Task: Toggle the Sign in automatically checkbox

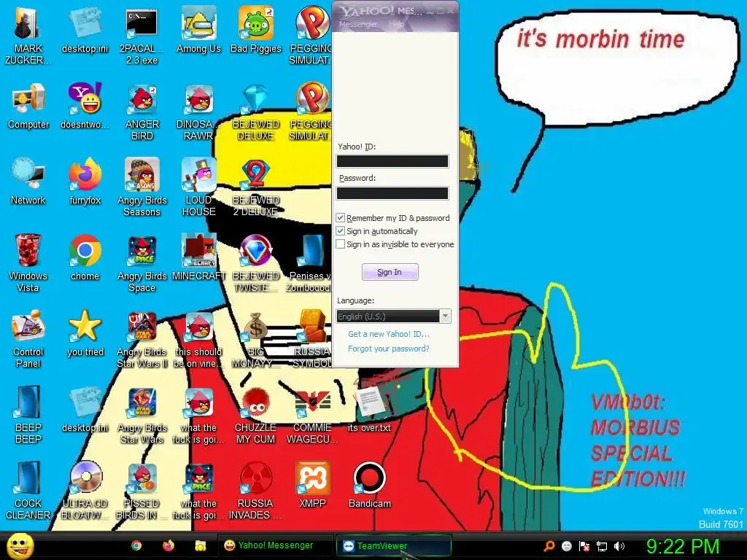Action: point(340,231)
